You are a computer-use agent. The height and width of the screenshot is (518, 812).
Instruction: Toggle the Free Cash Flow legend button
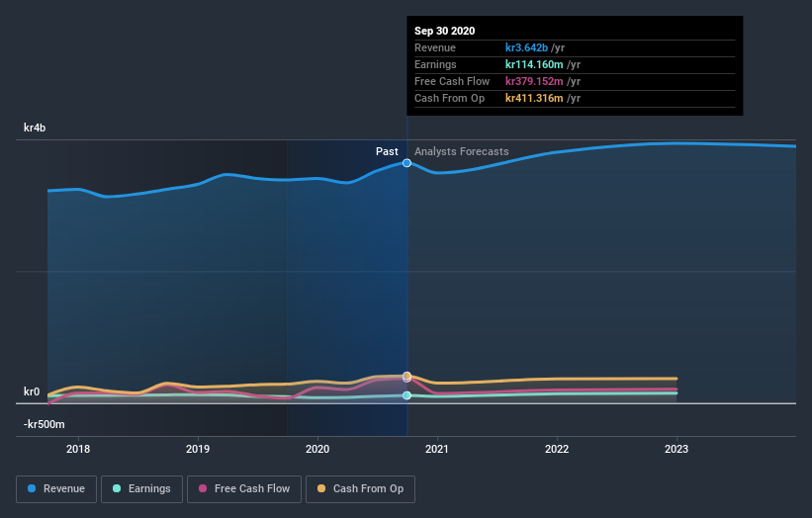(244, 489)
